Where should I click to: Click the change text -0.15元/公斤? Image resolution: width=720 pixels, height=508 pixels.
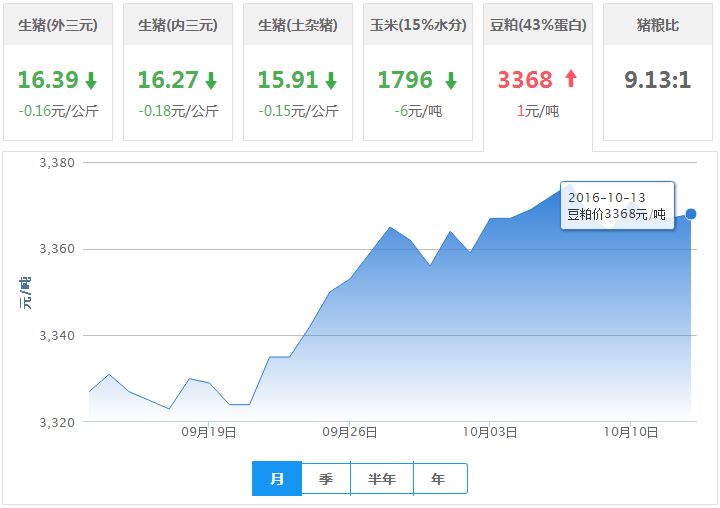298,111
